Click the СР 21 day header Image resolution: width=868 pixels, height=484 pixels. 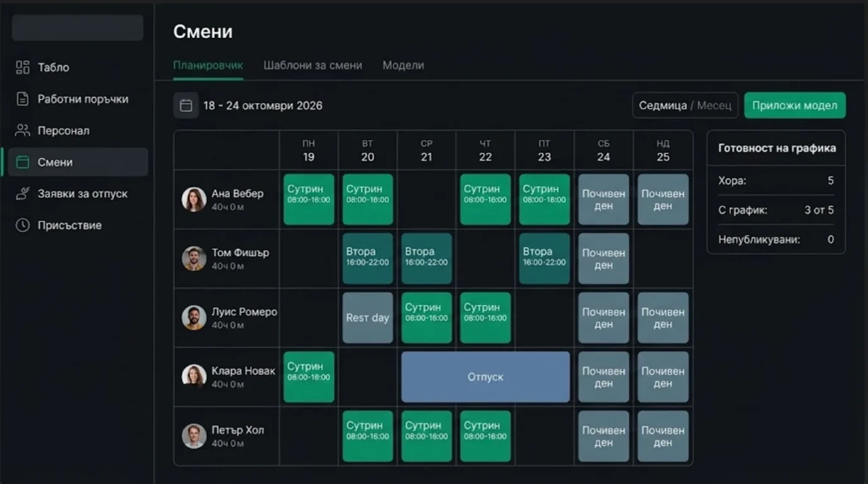click(426, 151)
